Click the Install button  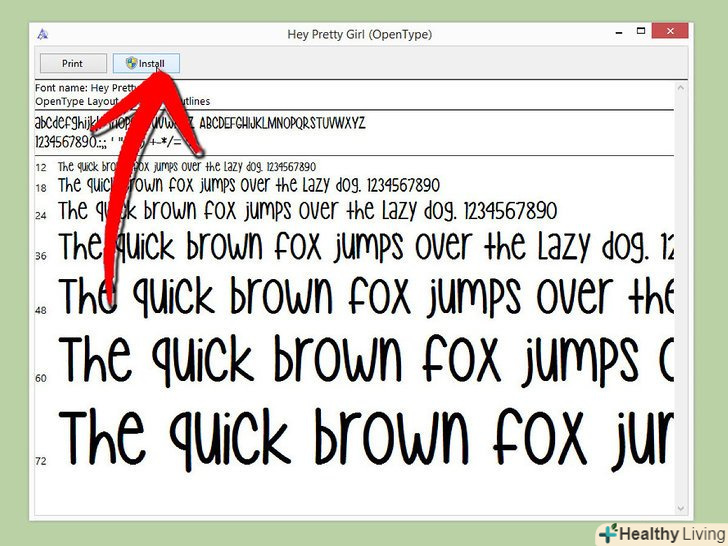tap(146, 64)
